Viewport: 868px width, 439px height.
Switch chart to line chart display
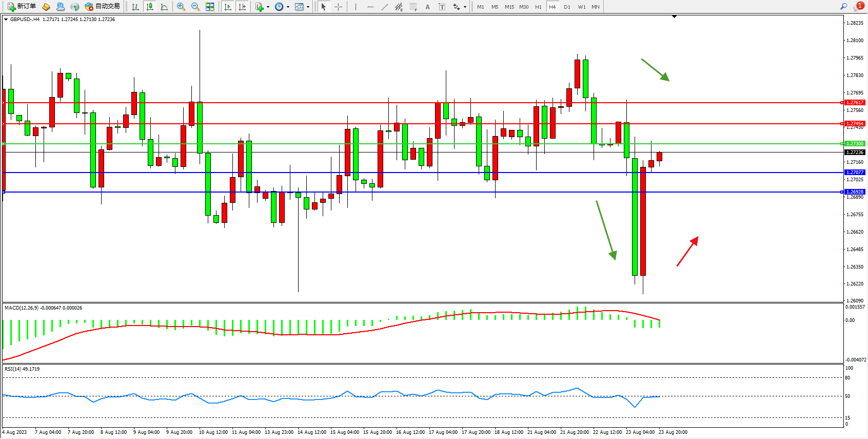(x=164, y=7)
